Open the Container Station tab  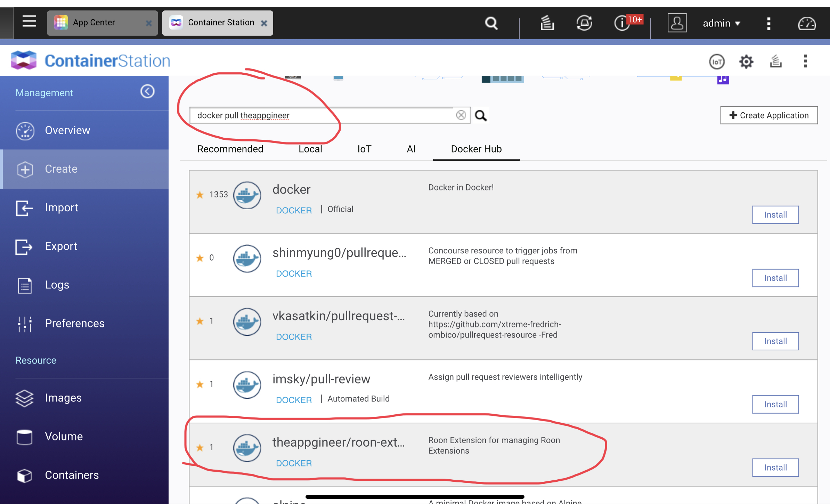click(x=218, y=23)
